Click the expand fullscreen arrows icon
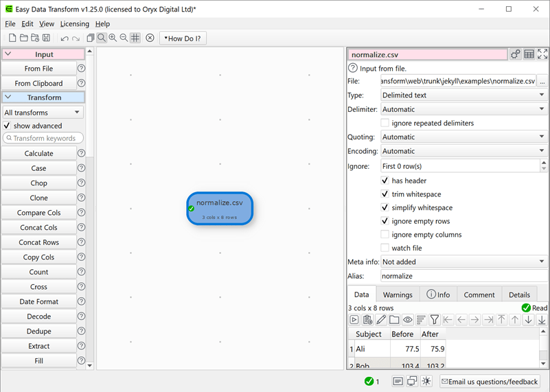550x392 pixels. (x=542, y=54)
